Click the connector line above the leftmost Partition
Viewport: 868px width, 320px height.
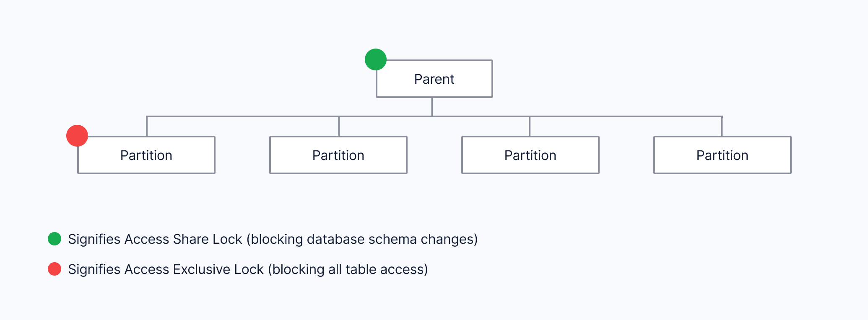coord(147,126)
